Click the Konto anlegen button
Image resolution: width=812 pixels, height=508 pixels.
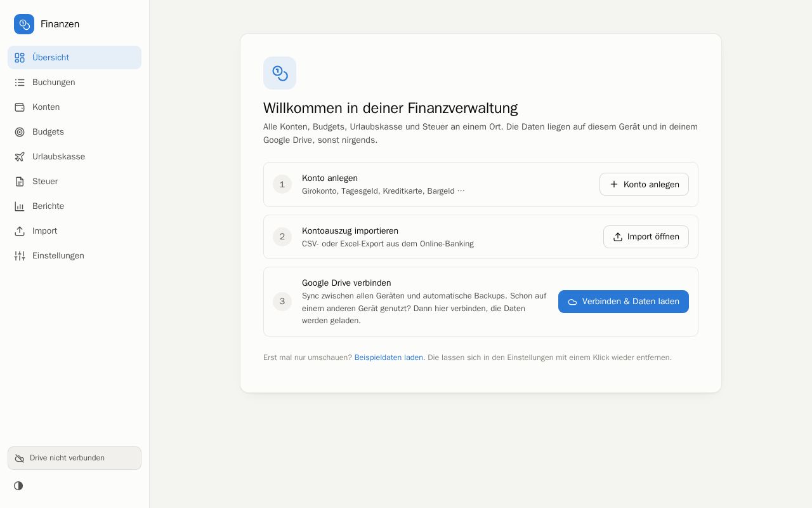[x=644, y=184]
